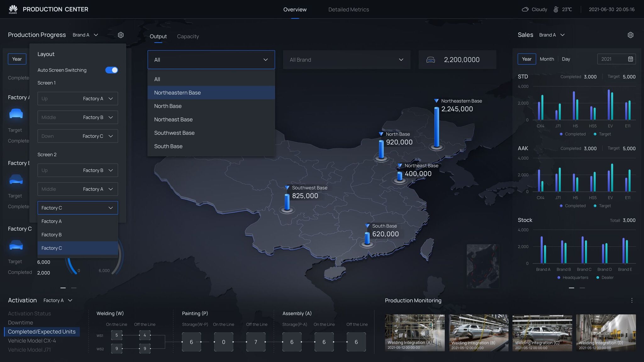Open Screen 1 Down Factory C dropdown
The width and height of the screenshot is (644, 362).
[x=78, y=136]
